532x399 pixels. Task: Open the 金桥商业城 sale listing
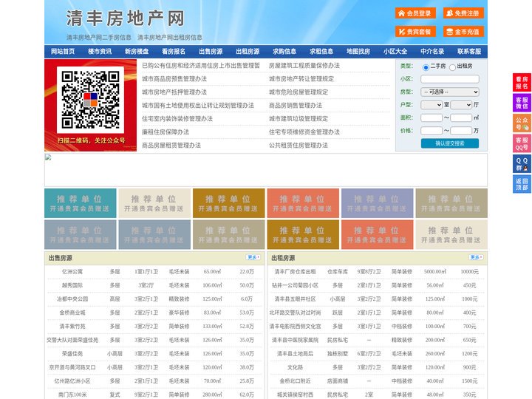[x=72, y=313]
